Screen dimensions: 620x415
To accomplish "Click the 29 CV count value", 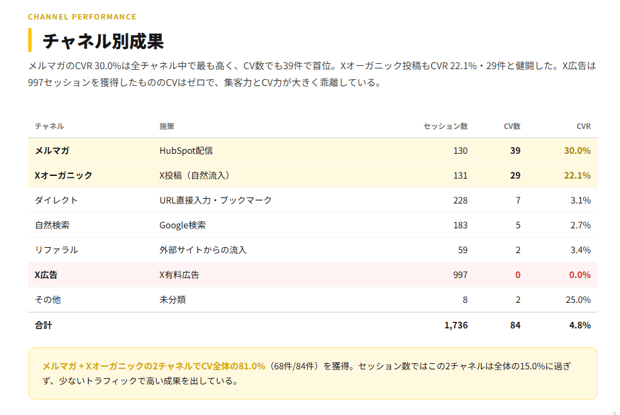I will pyautogui.click(x=515, y=175).
